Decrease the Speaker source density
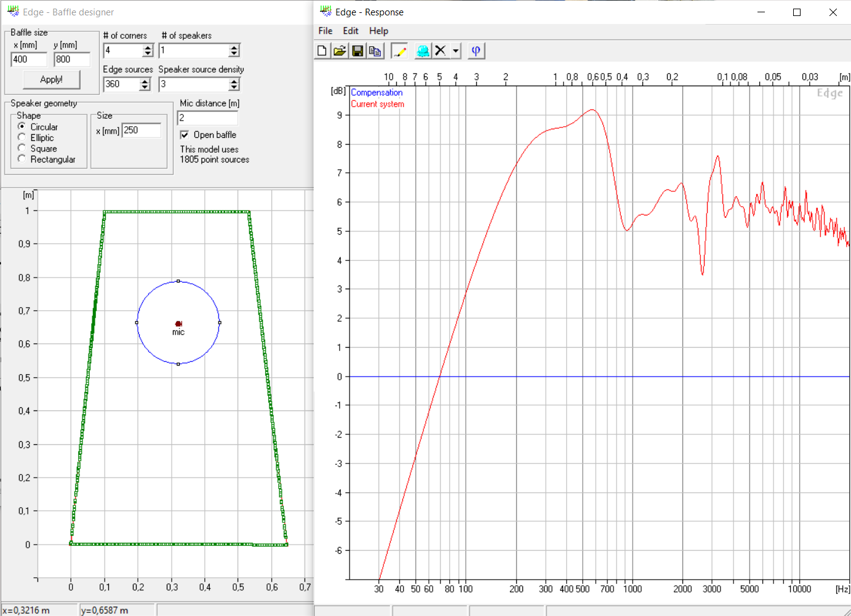The image size is (851, 616). [234, 88]
